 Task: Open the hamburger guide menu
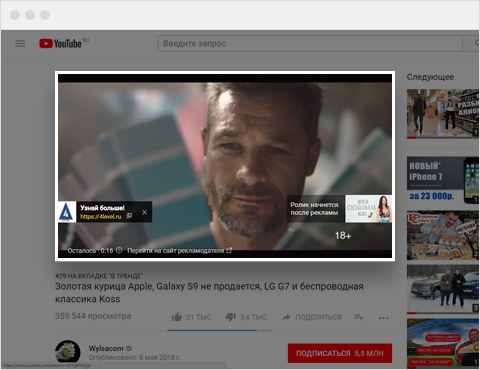coord(20,44)
